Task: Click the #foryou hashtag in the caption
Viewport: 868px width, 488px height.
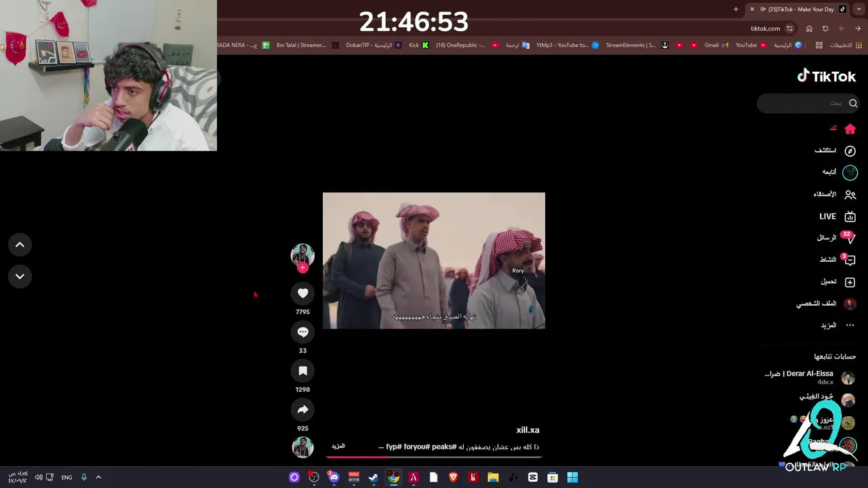Action: tap(416, 447)
